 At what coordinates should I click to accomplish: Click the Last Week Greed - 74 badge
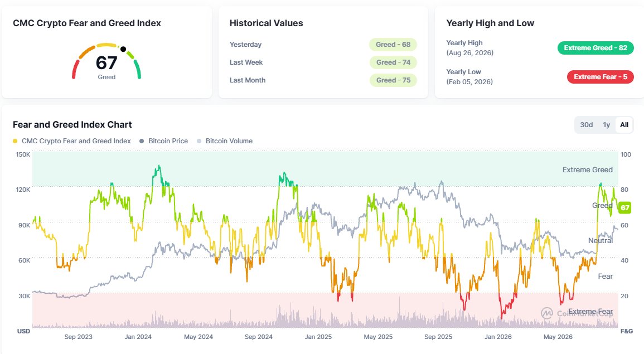[x=393, y=62]
